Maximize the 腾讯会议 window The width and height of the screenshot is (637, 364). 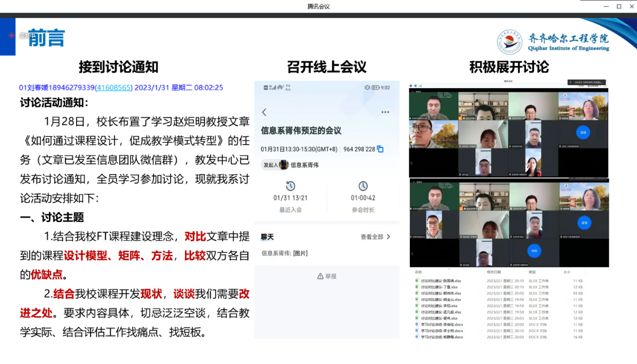click(x=619, y=6)
